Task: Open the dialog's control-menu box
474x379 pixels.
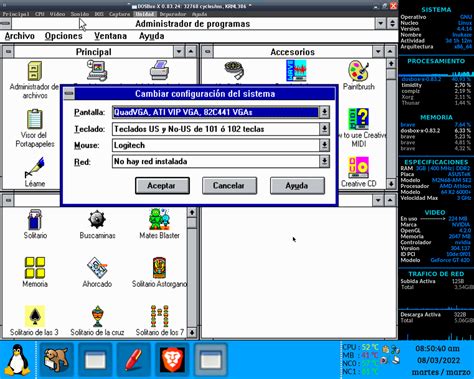Action: (x=69, y=94)
